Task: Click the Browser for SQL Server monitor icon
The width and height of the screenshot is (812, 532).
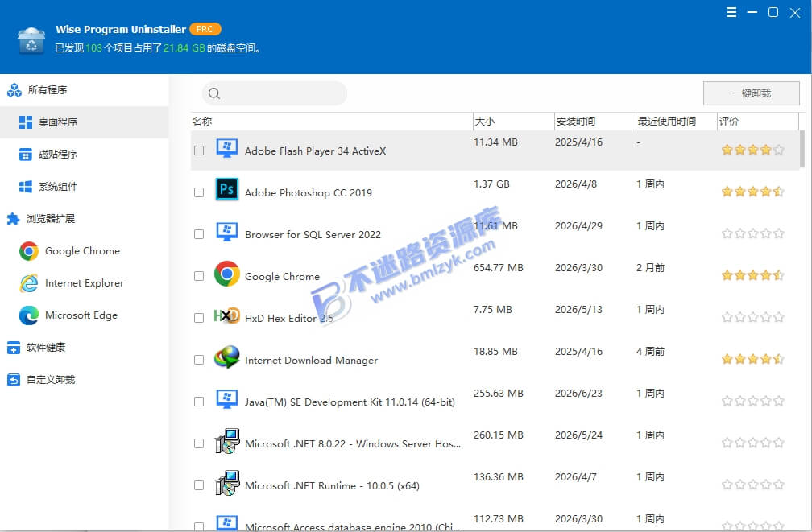Action: coord(227,233)
